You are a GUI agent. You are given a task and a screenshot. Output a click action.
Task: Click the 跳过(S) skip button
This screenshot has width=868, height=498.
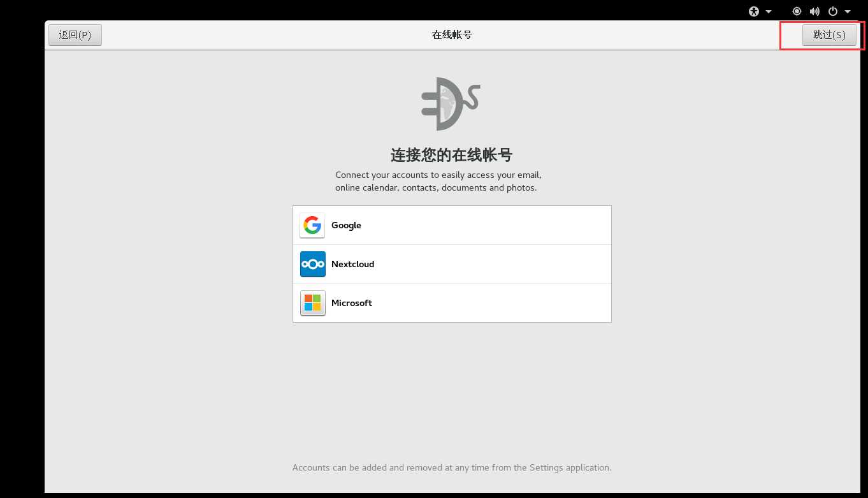tap(829, 35)
